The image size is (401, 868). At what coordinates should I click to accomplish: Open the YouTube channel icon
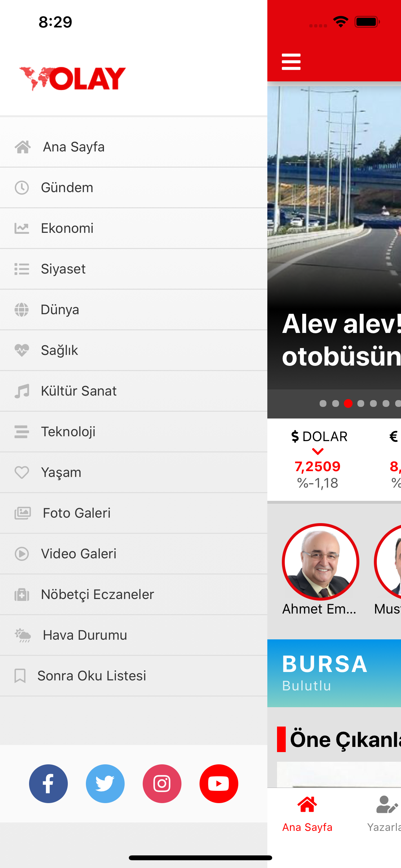(x=219, y=783)
